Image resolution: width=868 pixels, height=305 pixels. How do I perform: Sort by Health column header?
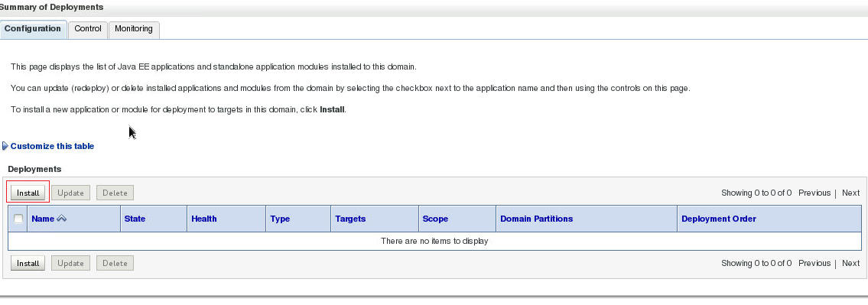pyautogui.click(x=203, y=219)
